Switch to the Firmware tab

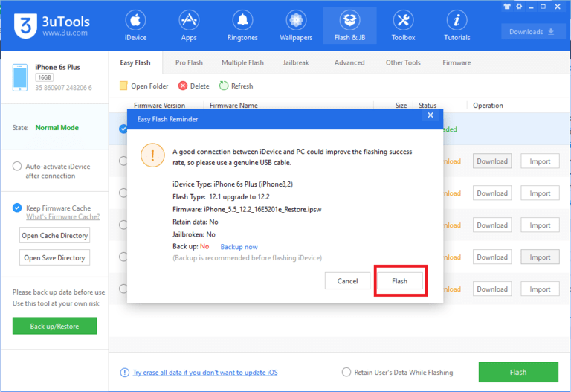(x=457, y=62)
